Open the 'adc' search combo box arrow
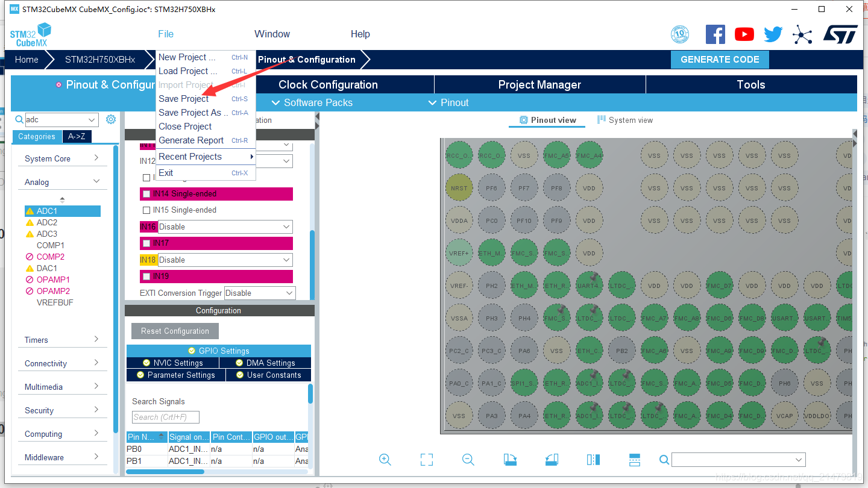This screenshot has width=868, height=488. pos(92,120)
